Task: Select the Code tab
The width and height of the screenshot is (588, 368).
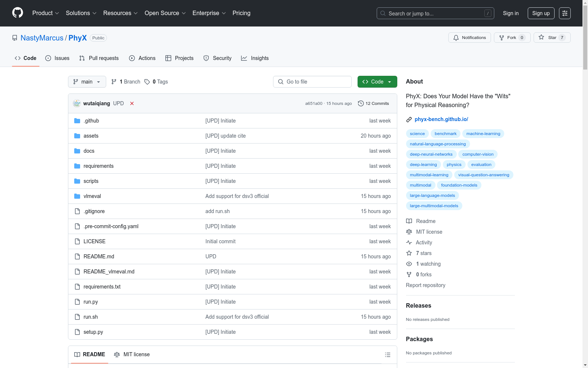Action: (x=26, y=58)
